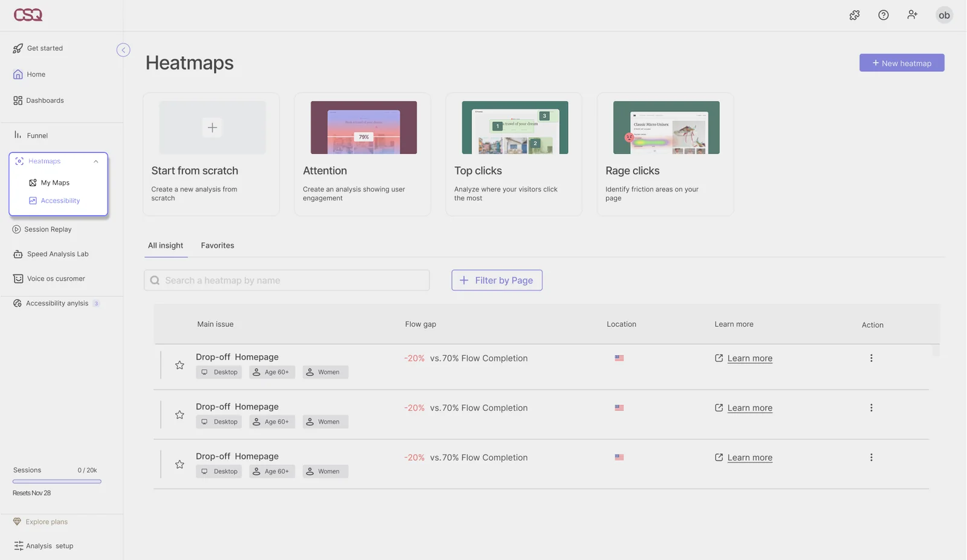Click the Filter by Page button
The image size is (967, 560).
(x=497, y=280)
